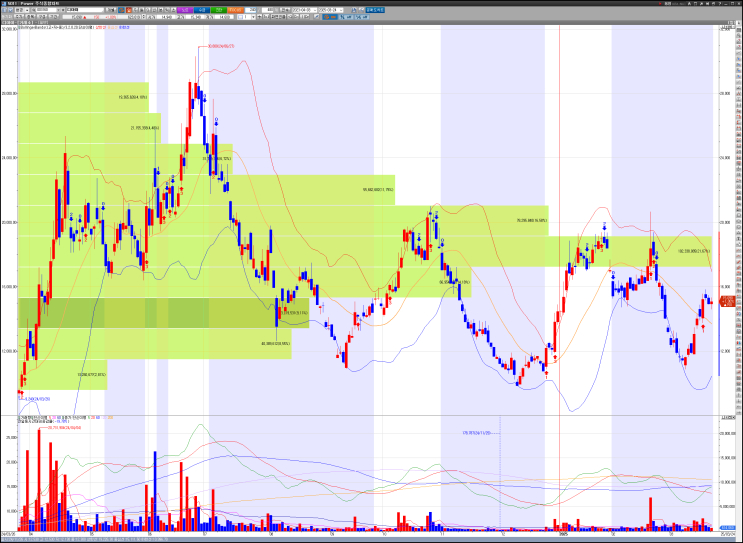
Task: Click the orange button right of the green button
Action: (236, 10)
